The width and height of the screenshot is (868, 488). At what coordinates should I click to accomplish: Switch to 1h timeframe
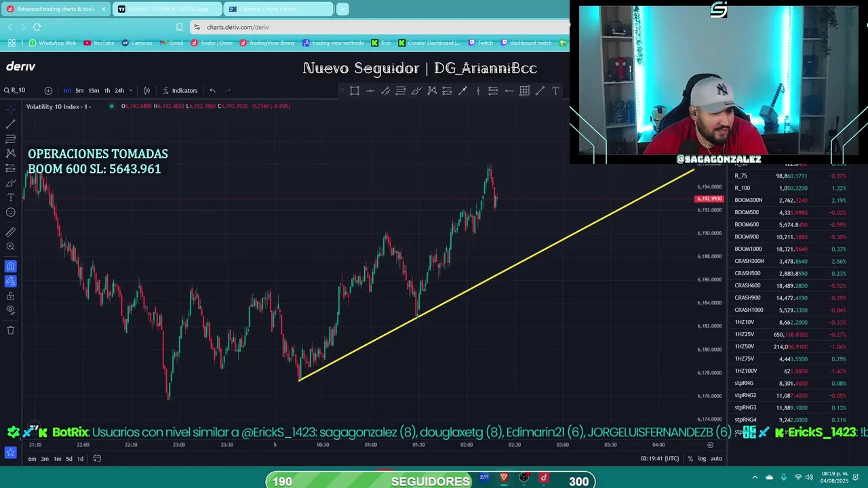106,91
